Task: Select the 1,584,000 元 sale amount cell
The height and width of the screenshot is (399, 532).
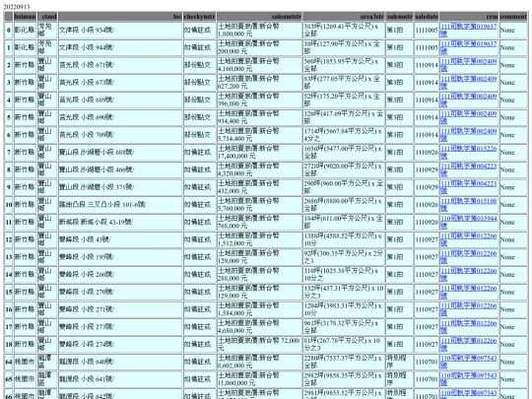Action: tap(259, 309)
